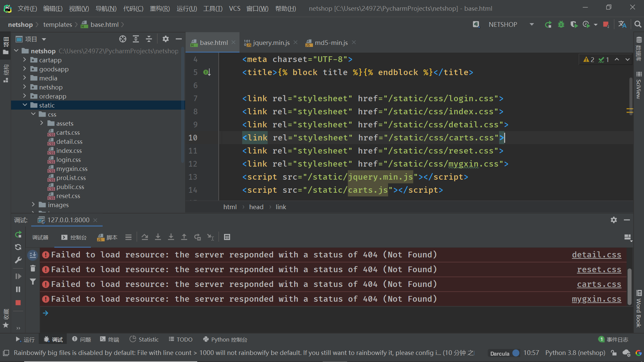Stop the debug session with the red square

point(18,303)
